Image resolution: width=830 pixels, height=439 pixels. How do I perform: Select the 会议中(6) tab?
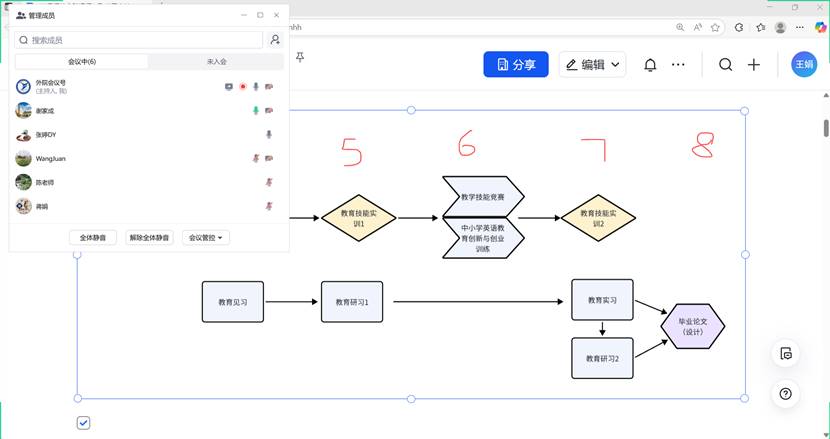point(82,62)
